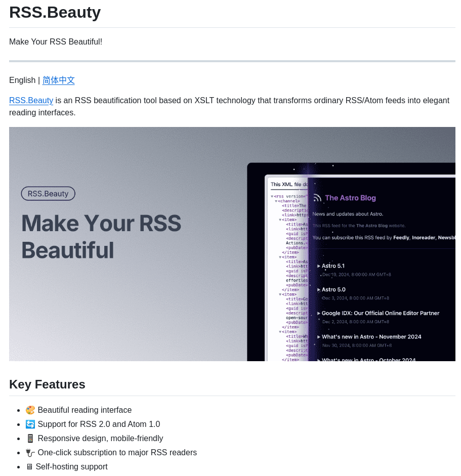This screenshot has height=476, width=461.
Task: Collapse the first item XML node
Action: click(280, 219)
